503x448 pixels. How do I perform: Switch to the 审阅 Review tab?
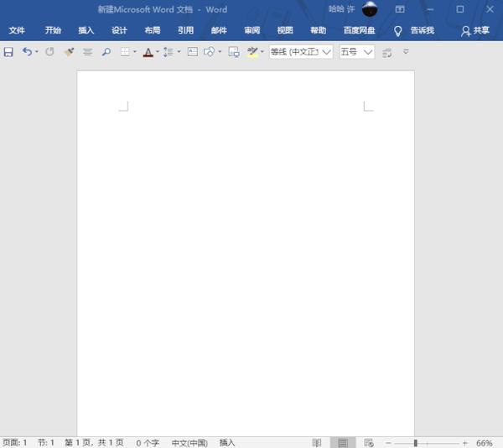pos(252,30)
